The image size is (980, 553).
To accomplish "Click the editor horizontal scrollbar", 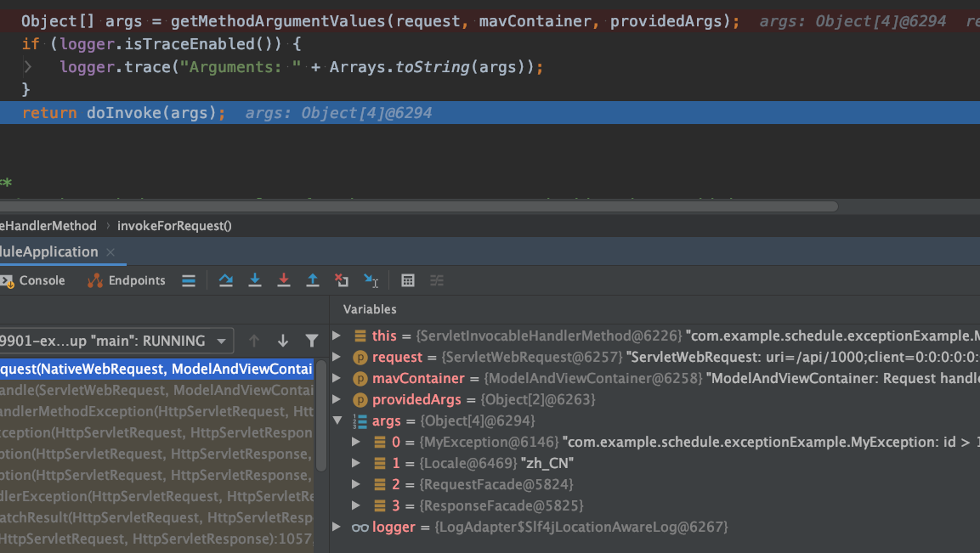I will click(x=419, y=206).
